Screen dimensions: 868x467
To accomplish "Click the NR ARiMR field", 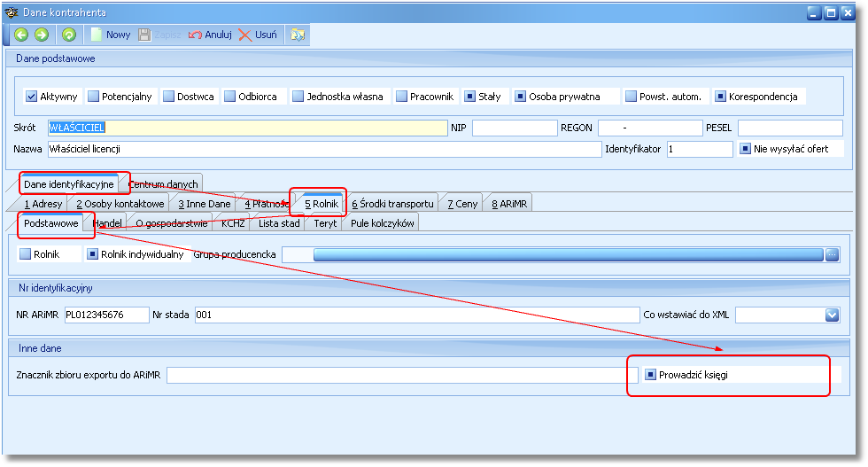I will (107, 315).
